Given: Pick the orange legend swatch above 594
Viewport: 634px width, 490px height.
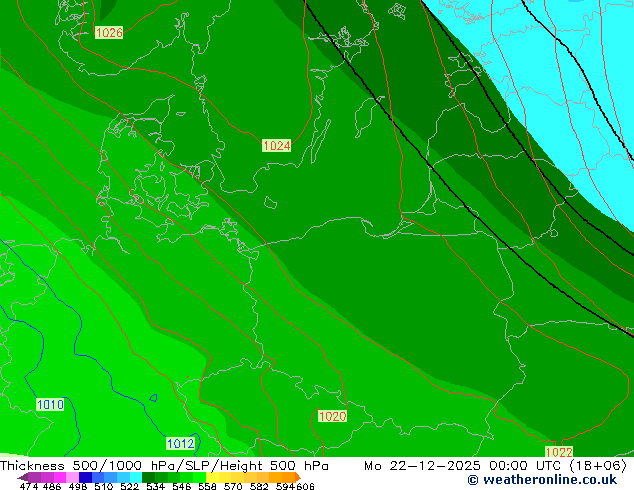Looking at the screenshot, I should (289, 477).
